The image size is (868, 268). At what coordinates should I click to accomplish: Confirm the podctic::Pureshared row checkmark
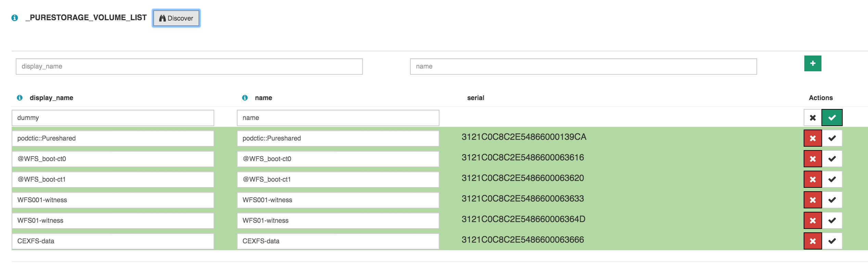[x=832, y=138]
